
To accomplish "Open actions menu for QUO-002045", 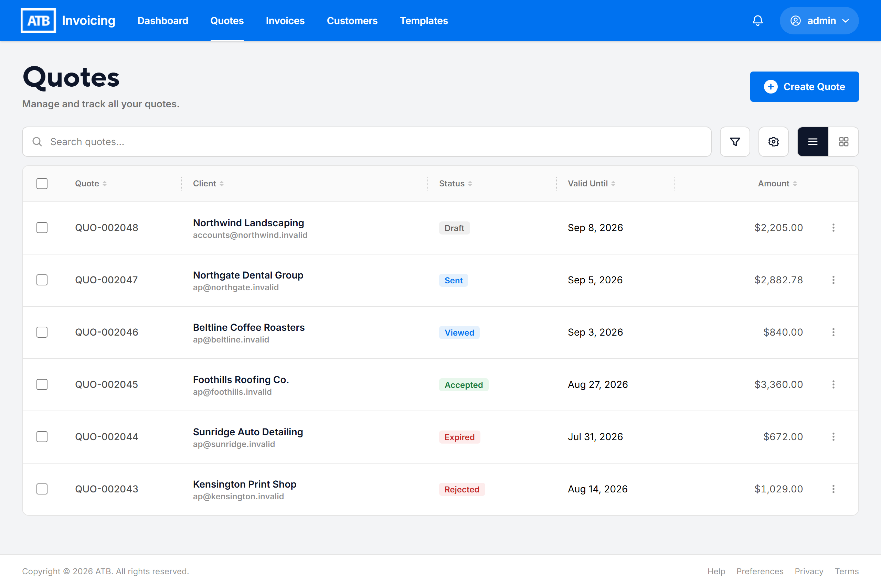I will click(834, 384).
